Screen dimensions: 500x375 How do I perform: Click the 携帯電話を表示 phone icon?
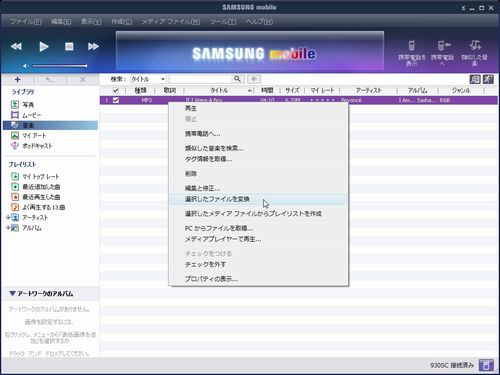pos(412,45)
